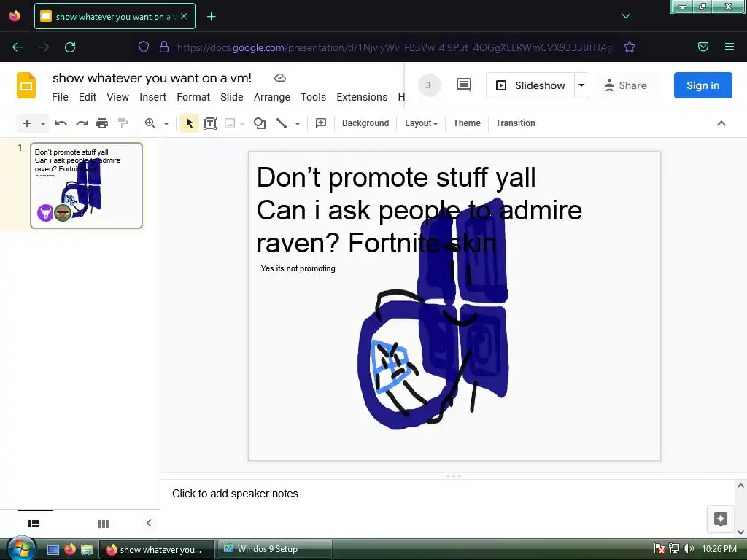747x560 pixels.
Task: Bookmark this page with the star
Action: click(630, 47)
